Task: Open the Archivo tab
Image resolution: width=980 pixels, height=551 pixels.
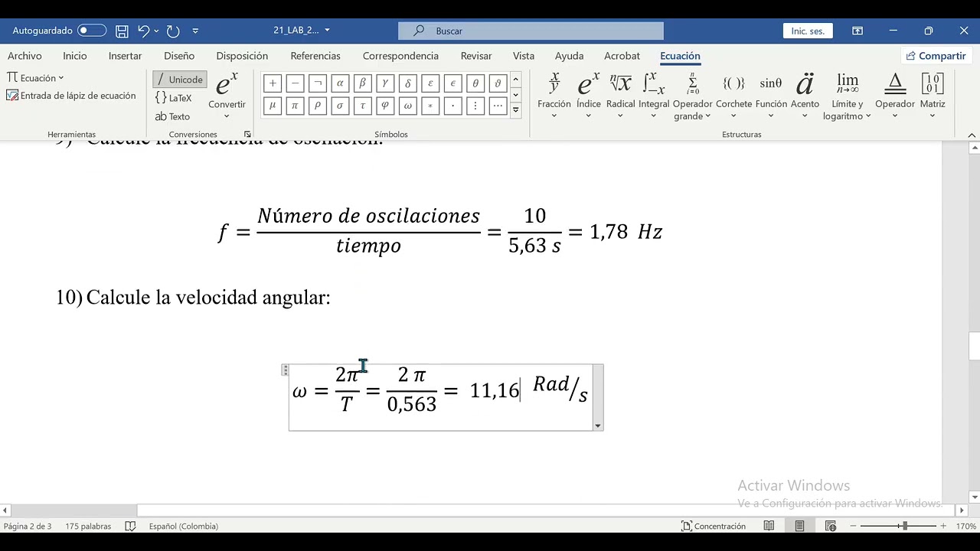Action: pyautogui.click(x=24, y=56)
